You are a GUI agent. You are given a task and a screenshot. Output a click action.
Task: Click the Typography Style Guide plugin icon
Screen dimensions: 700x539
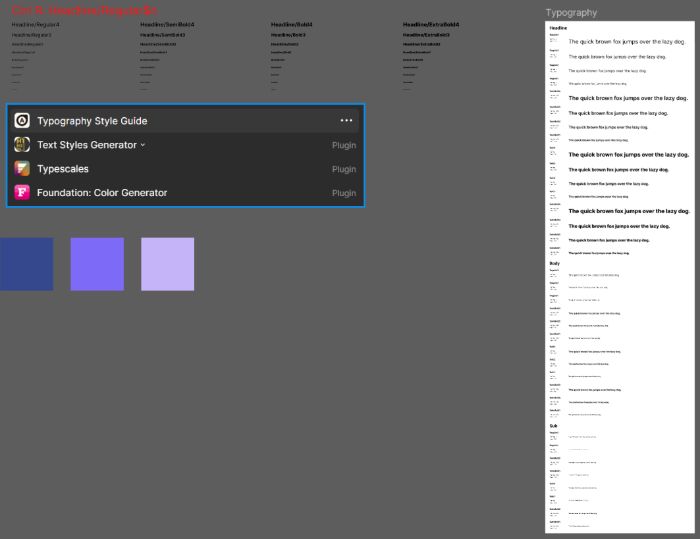pos(22,121)
